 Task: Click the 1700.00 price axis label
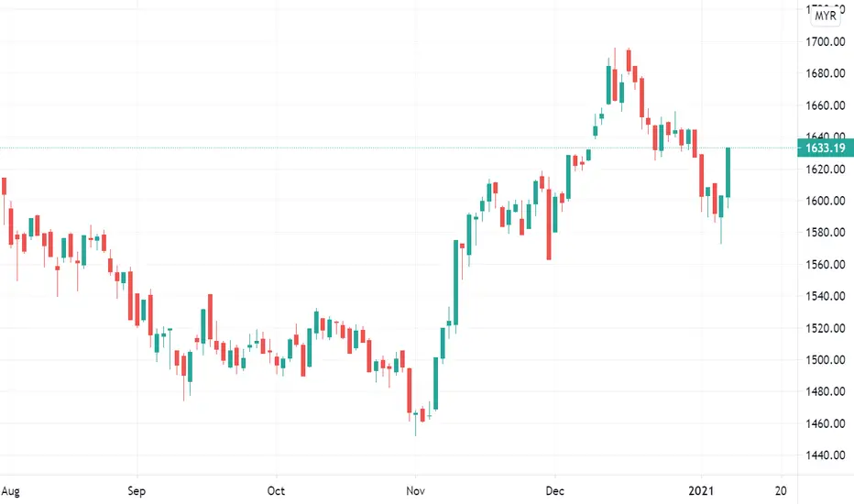pyautogui.click(x=825, y=41)
